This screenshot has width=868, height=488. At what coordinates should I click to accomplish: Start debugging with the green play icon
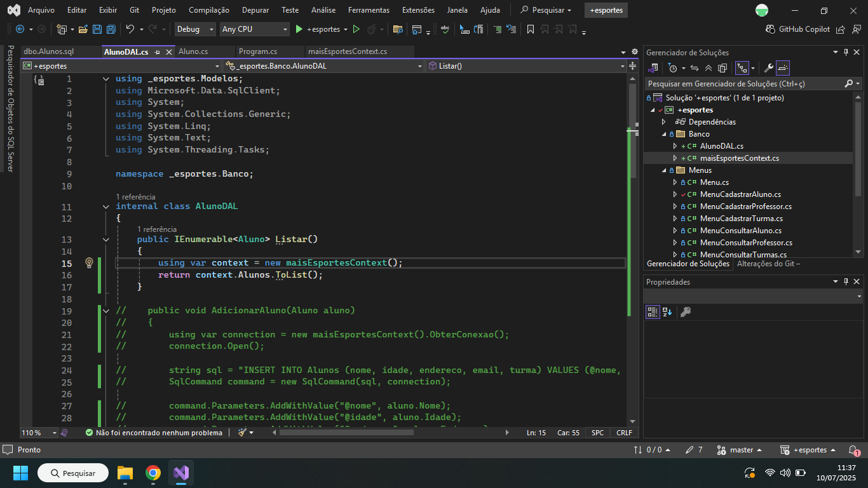299,29
